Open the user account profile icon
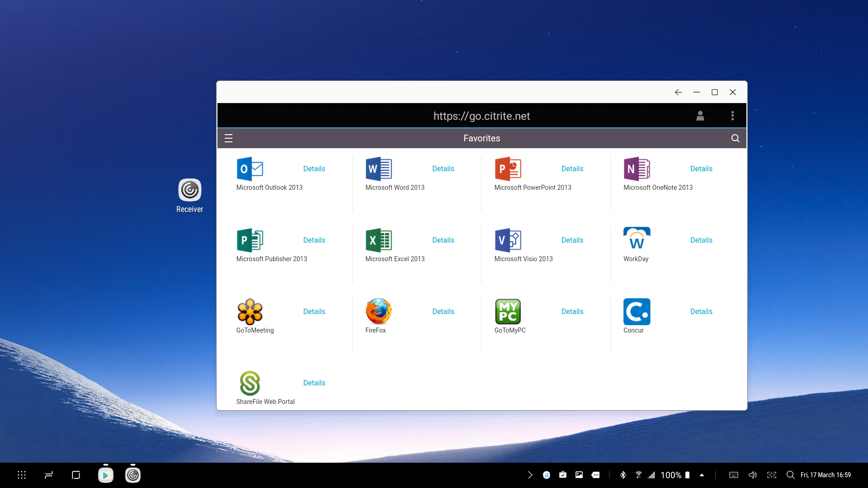The width and height of the screenshot is (868, 488). [x=700, y=116]
